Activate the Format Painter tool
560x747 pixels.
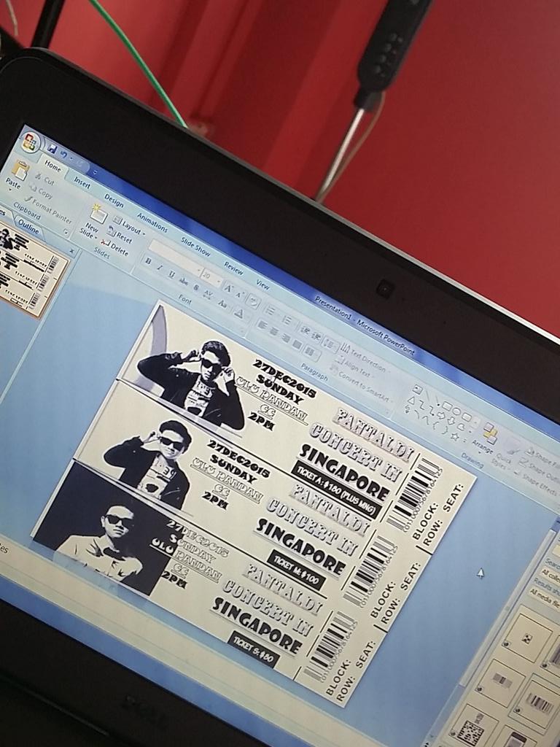coord(49,211)
